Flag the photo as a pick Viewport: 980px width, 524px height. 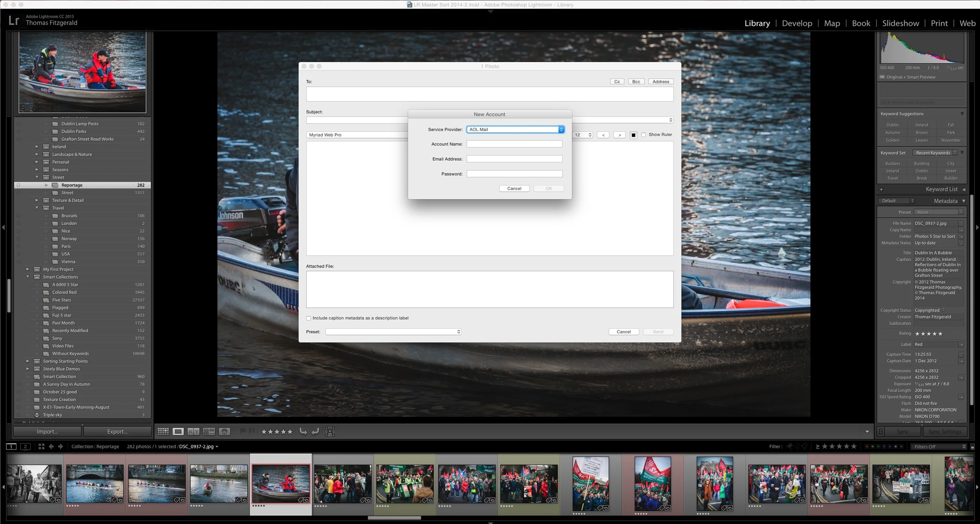(x=243, y=431)
